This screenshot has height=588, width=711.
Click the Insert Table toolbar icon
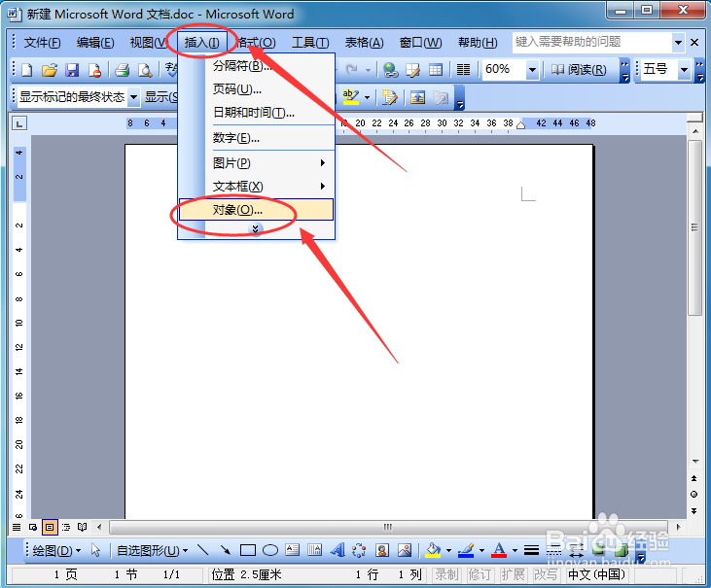pos(436,70)
